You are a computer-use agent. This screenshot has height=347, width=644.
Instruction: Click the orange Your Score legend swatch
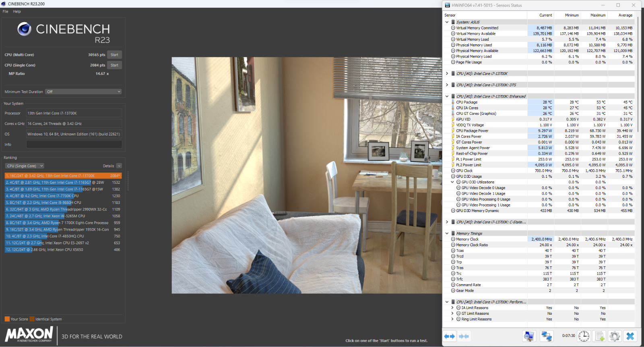click(x=7, y=319)
